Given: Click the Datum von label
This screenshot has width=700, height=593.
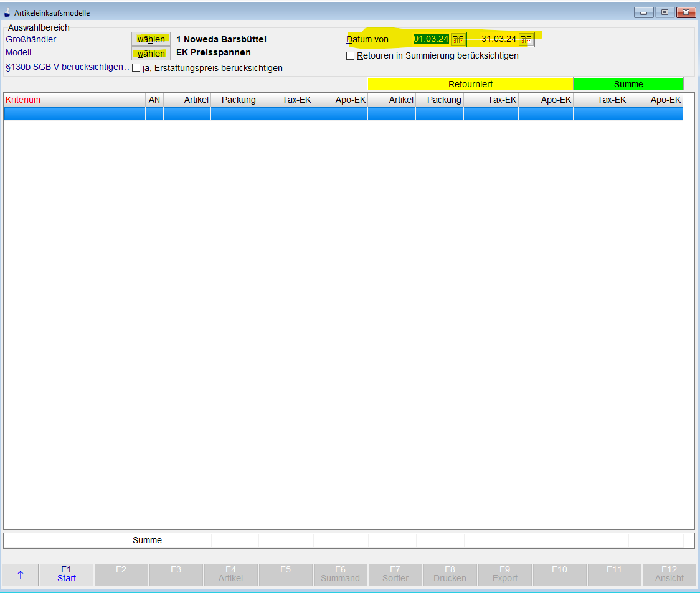Looking at the screenshot, I should click(367, 39).
